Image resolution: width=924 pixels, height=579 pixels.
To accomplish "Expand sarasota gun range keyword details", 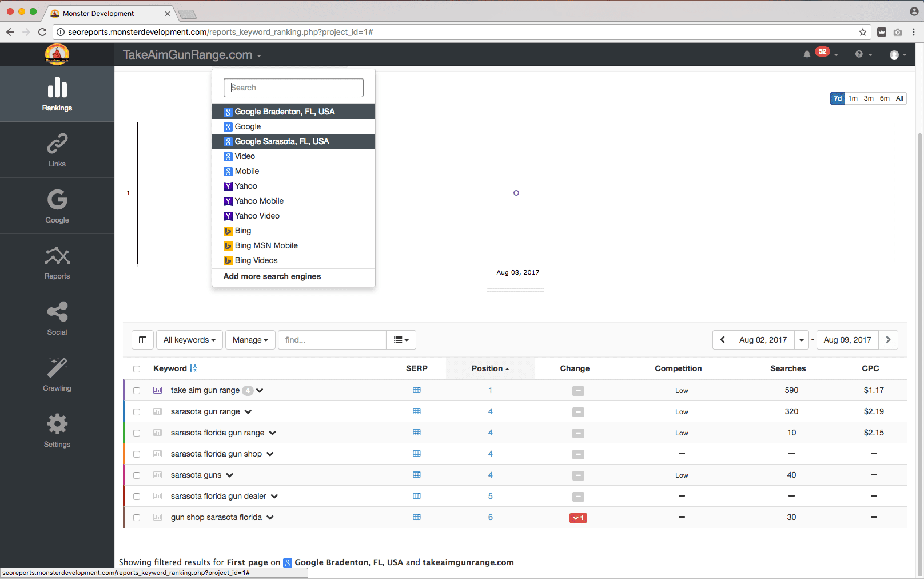I will 248,412.
